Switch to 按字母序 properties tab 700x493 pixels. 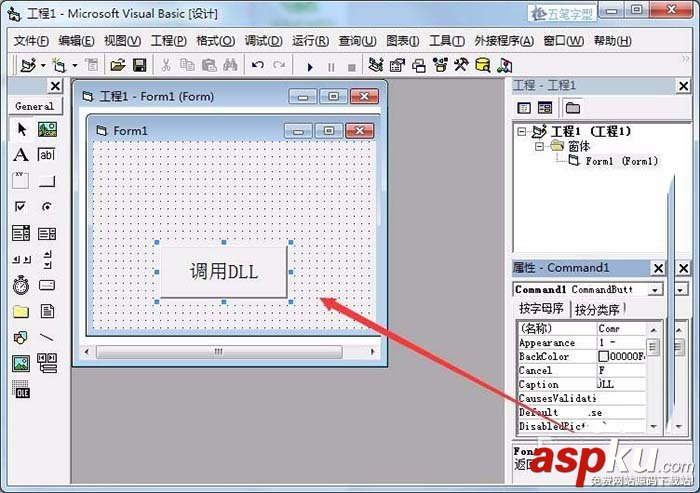pos(541,309)
